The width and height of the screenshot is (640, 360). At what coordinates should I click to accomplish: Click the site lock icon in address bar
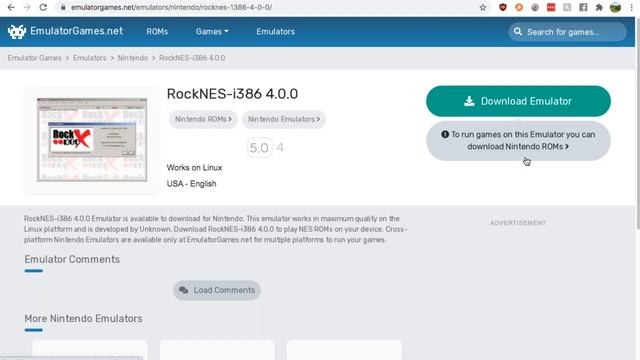[x=63, y=7]
